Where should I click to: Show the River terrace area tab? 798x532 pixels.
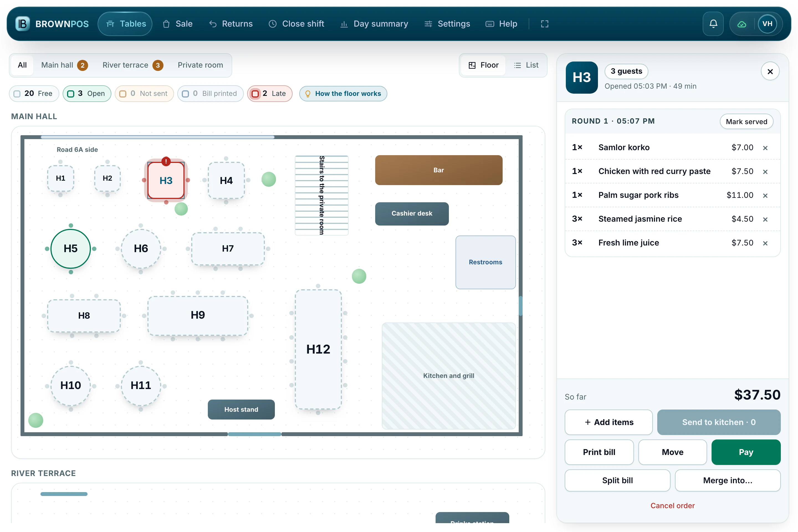[133, 65]
